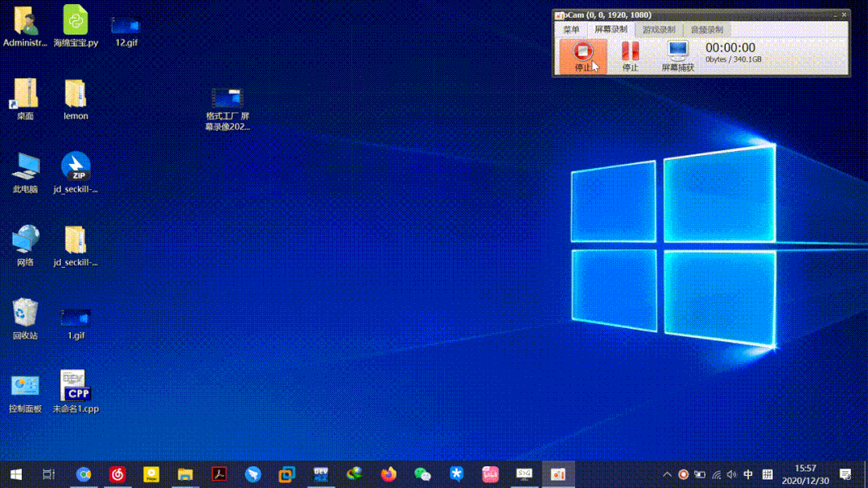Close the oCam window
Screen dimensions: 868x488
coord(844,15)
